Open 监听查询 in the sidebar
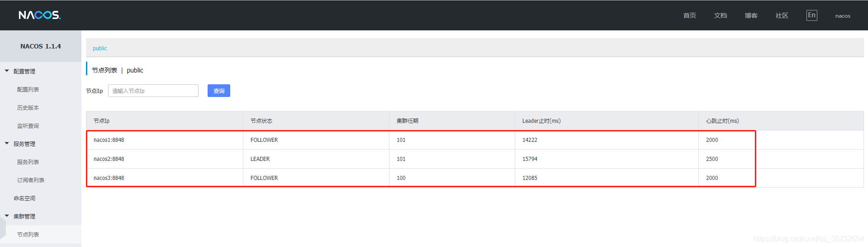Viewport: 868px width, 247px height. [28, 126]
